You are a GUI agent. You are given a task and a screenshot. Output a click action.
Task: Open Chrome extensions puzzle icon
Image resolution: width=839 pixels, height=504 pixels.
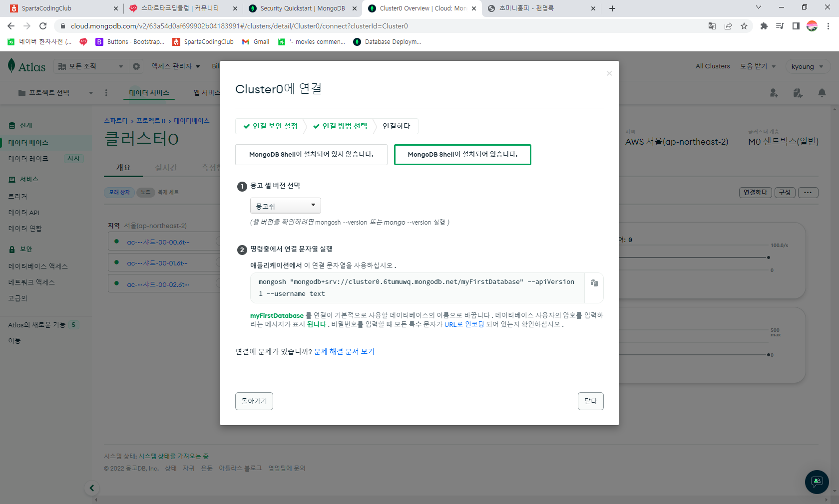coord(764,26)
